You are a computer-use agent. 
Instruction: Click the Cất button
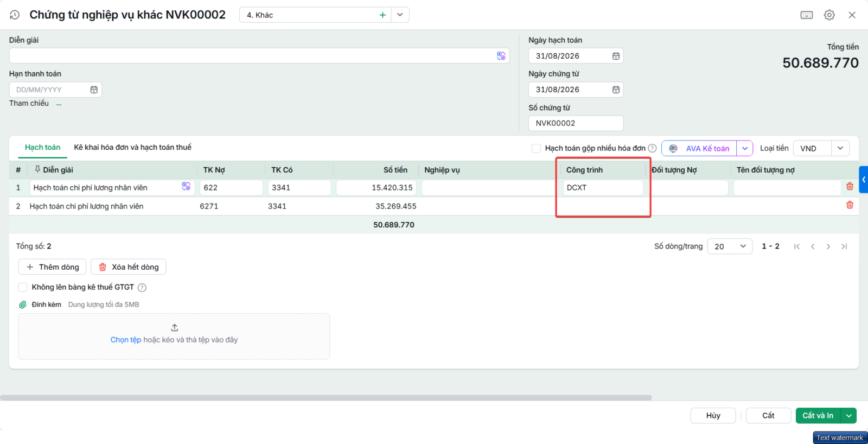point(768,416)
